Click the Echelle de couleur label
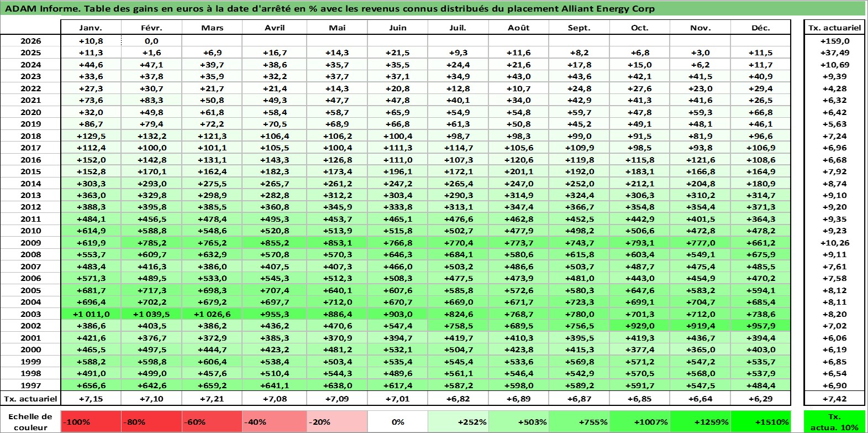Viewport: 868px width, 433px height. (x=30, y=421)
